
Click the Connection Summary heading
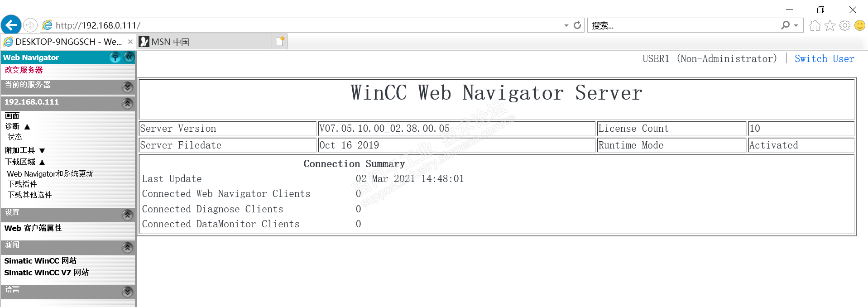354,164
